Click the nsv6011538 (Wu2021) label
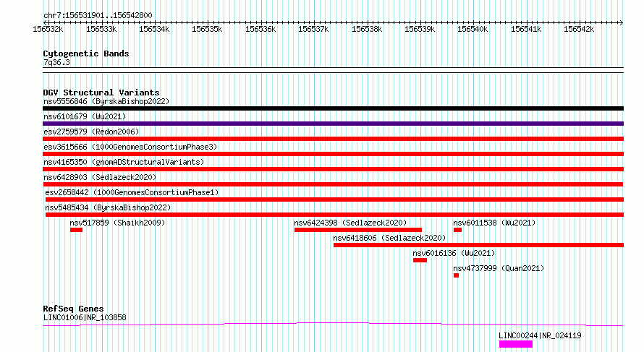The width and height of the screenshot is (644, 352). 494,223
